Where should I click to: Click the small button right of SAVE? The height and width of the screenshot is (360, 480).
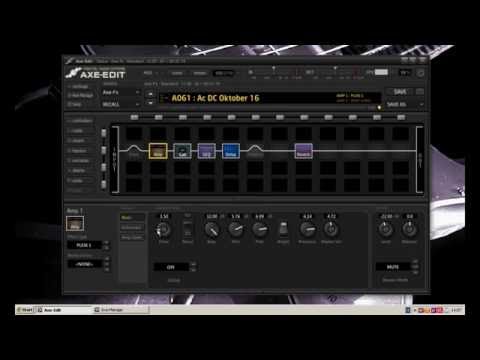(420, 92)
